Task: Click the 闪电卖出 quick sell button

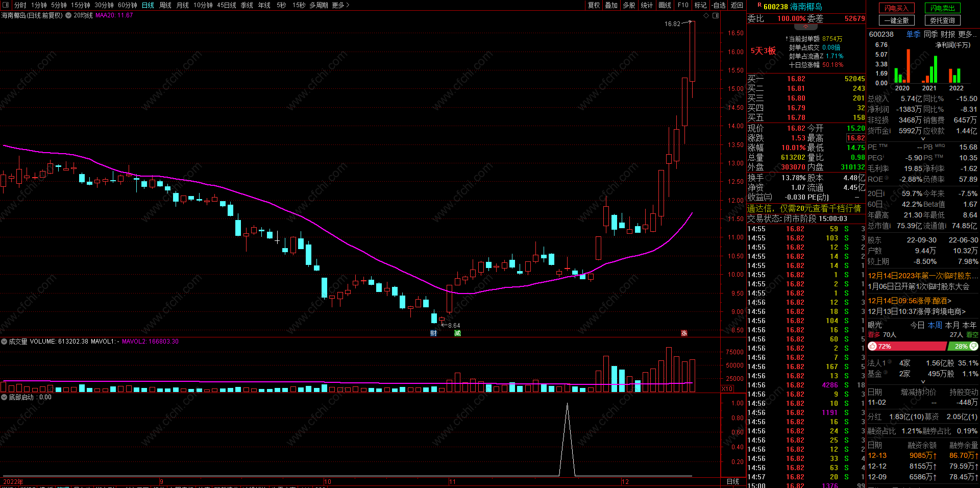Action: tap(943, 8)
